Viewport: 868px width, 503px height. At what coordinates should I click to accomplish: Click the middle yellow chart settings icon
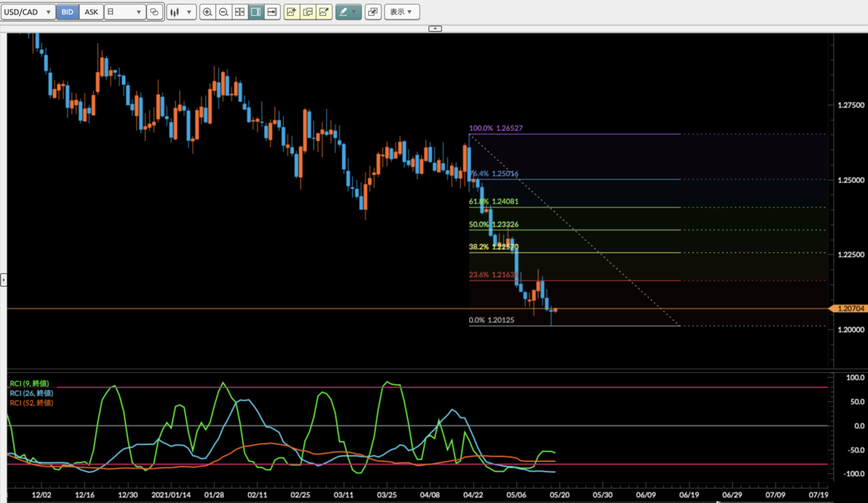tap(307, 12)
